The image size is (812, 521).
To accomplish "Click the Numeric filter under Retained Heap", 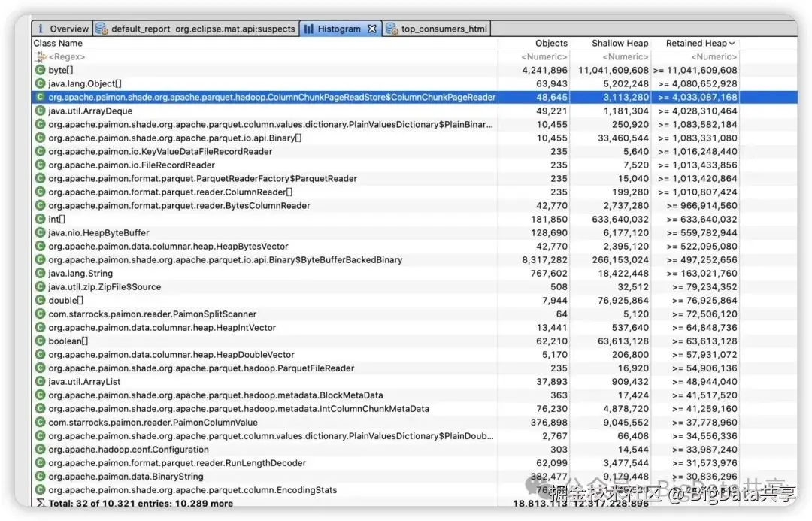I will tap(714, 56).
